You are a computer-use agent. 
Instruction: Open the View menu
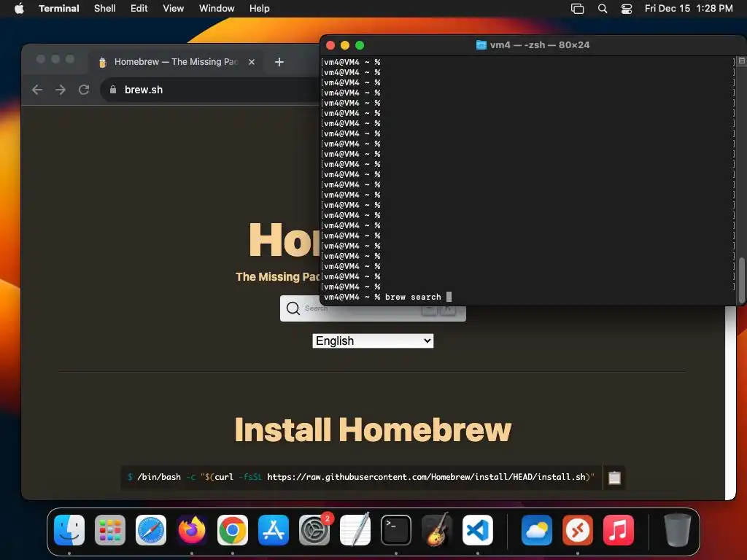pyautogui.click(x=174, y=9)
